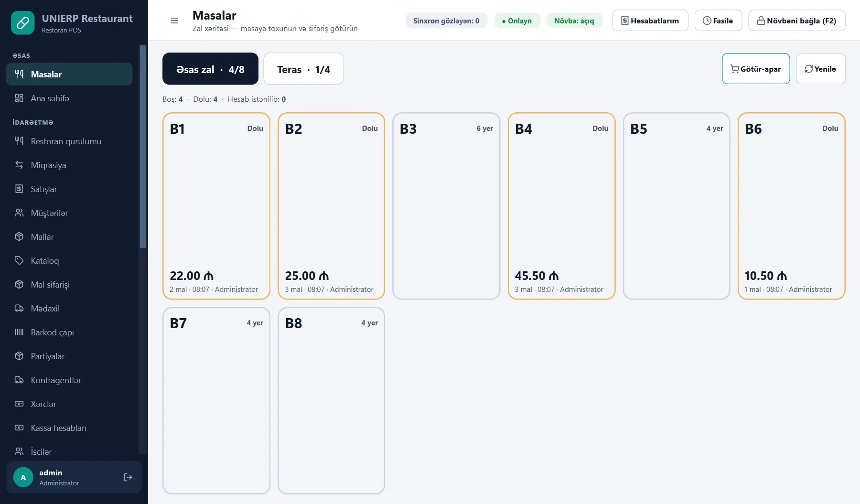Click the logout icon beside admin
860x504 pixels.
tap(128, 477)
